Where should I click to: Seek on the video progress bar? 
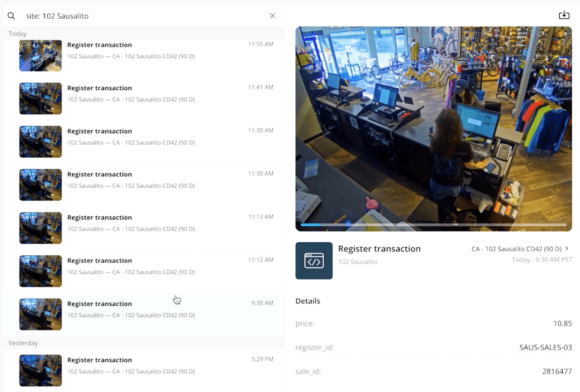[x=434, y=225]
